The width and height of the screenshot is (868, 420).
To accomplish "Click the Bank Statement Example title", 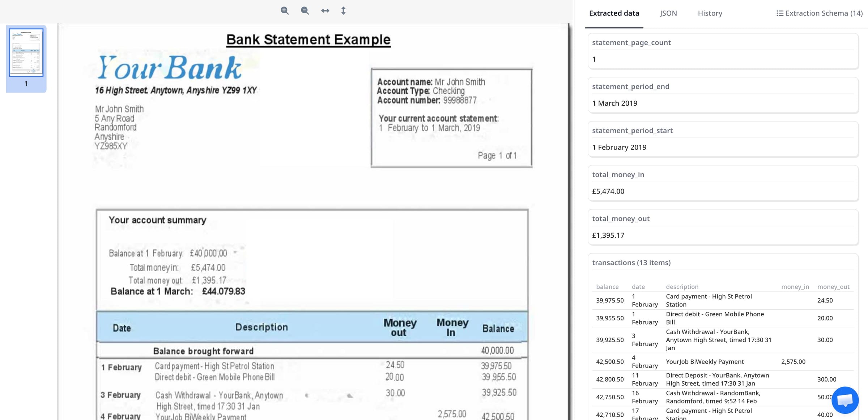I will [308, 39].
